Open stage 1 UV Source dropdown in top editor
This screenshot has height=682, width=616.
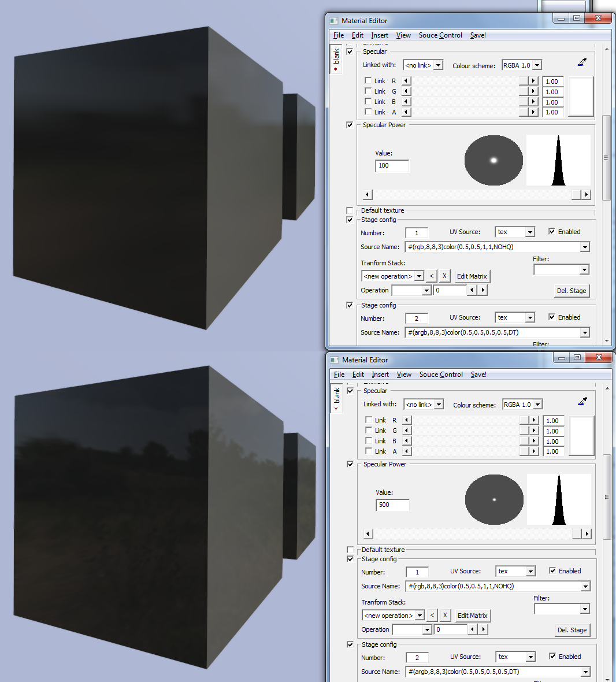click(529, 232)
